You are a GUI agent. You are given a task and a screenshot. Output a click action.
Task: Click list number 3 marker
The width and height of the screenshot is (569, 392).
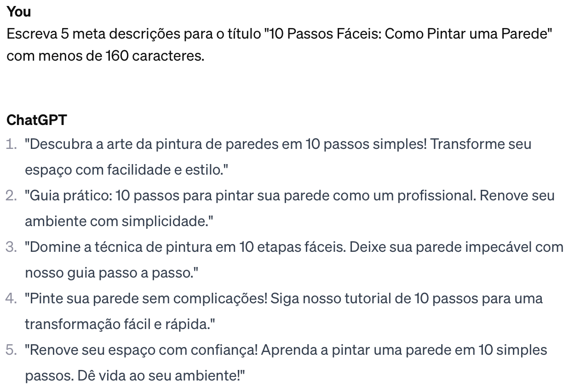tap(12, 247)
